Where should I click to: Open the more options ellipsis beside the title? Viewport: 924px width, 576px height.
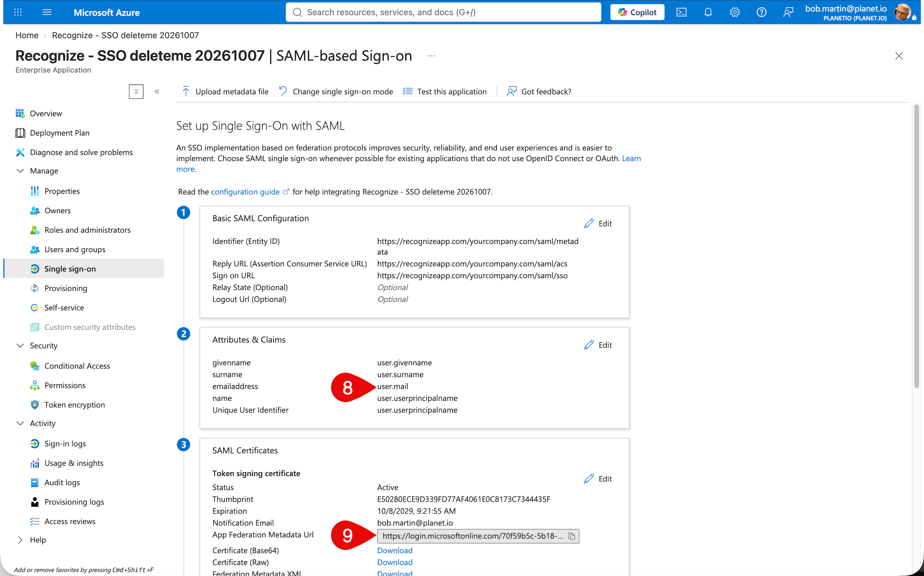click(x=431, y=56)
